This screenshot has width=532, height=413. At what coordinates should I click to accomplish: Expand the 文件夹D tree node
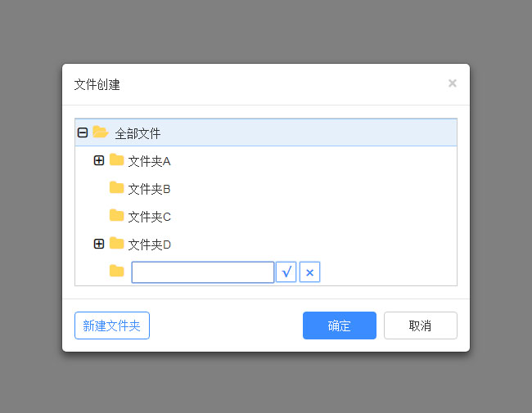[x=99, y=244]
